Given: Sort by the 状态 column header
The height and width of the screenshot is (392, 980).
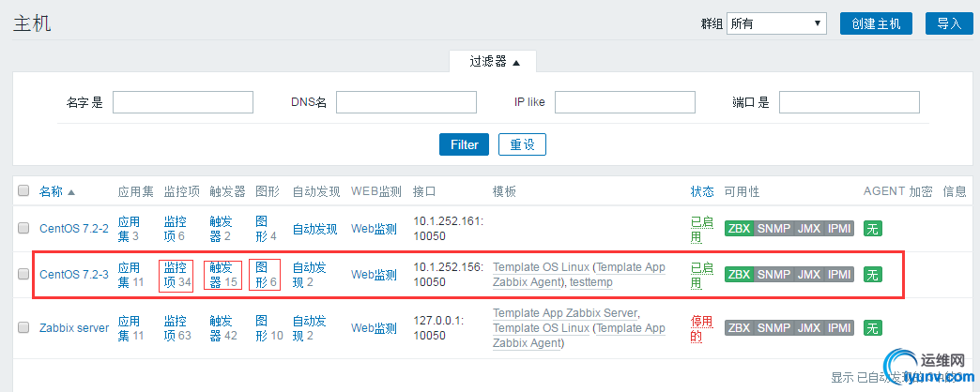Looking at the screenshot, I should pyautogui.click(x=702, y=191).
